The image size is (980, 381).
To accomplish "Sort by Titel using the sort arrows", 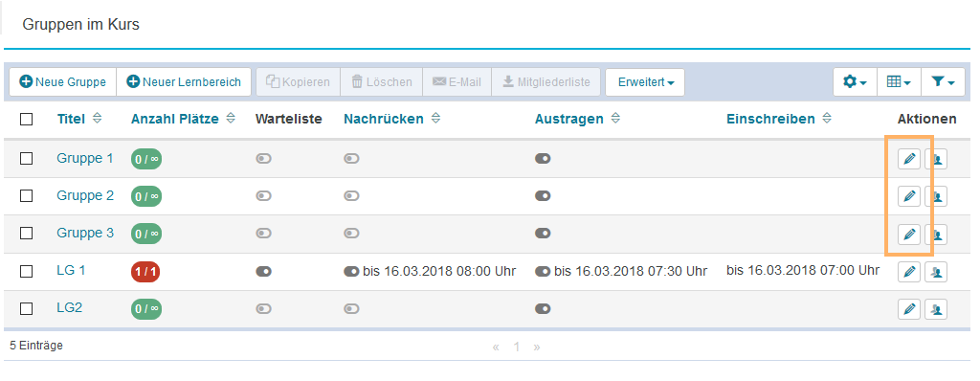I will coord(97,119).
